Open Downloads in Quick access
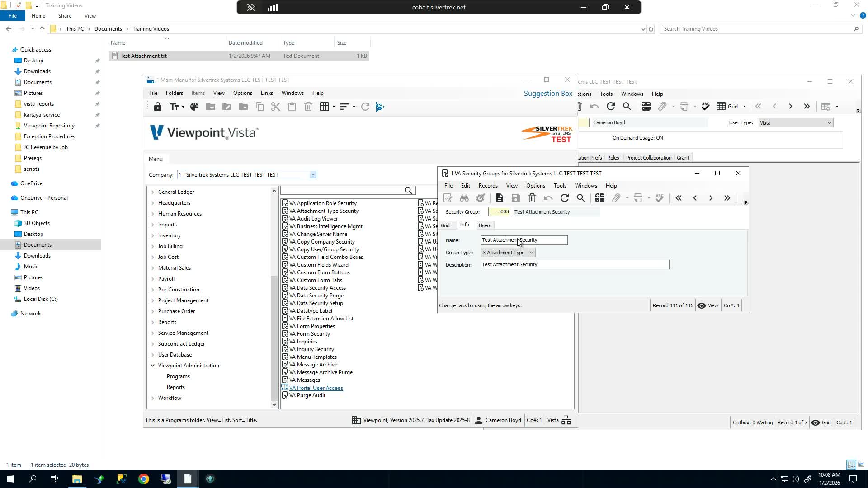Viewport: 868px width, 488px height. [x=37, y=71]
